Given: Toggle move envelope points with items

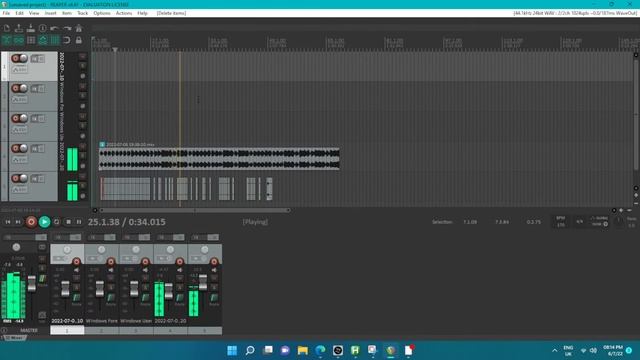Looking at the screenshot, I should click(42, 40).
